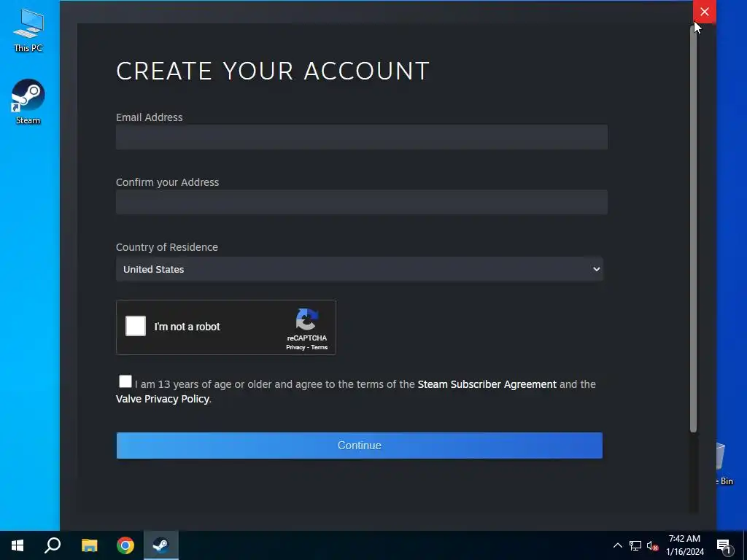Tick the age 13 agreement checkbox
747x560 pixels.
click(125, 381)
